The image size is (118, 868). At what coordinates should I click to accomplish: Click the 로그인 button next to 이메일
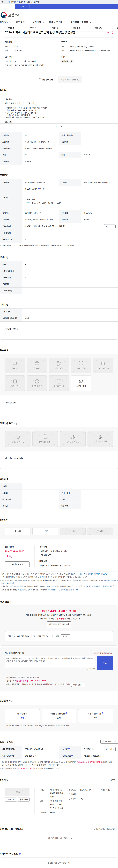coord(65,637)
